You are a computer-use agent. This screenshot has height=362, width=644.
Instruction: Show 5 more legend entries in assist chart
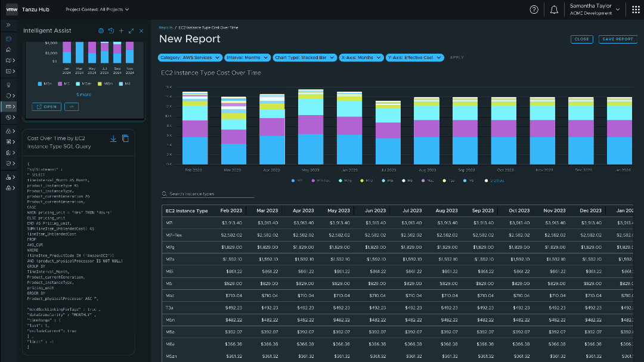point(84,94)
